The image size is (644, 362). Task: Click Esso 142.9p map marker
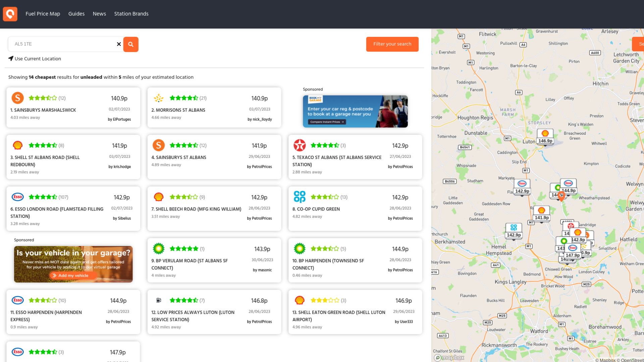pyautogui.click(x=522, y=187)
